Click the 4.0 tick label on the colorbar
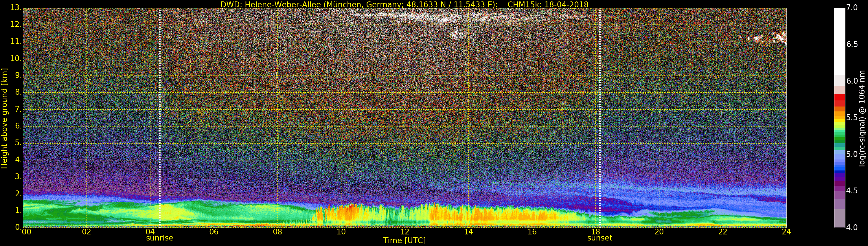The width and height of the screenshot is (868, 246). click(852, 227)
